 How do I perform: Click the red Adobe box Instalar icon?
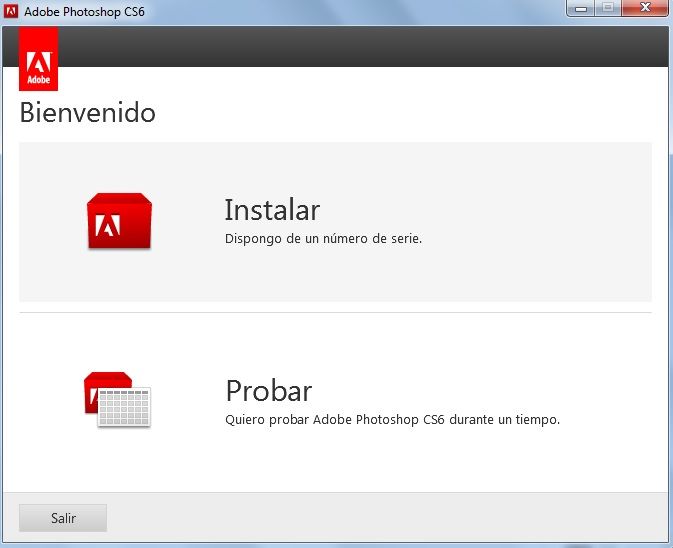pyautogui.click(x=119, y=221)
